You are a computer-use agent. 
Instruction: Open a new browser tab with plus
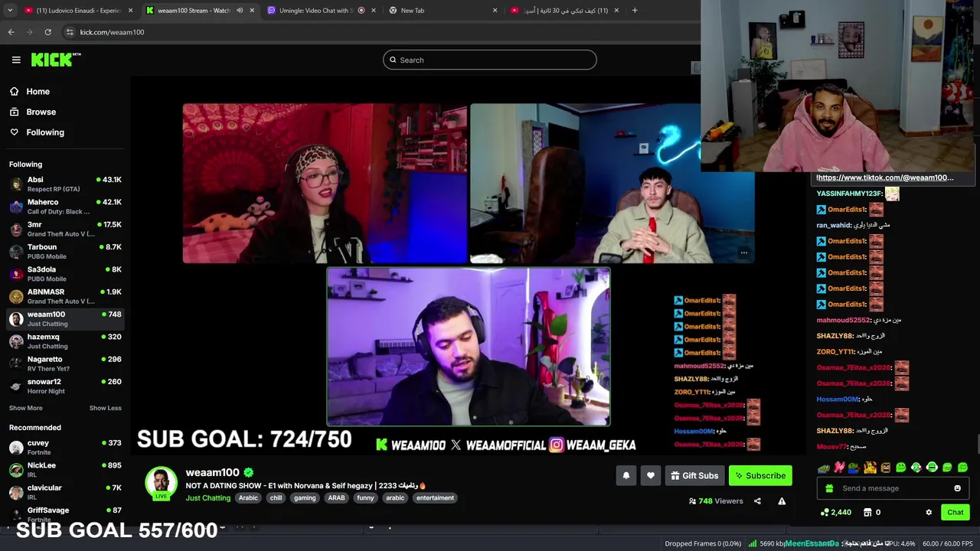(635, 11)
